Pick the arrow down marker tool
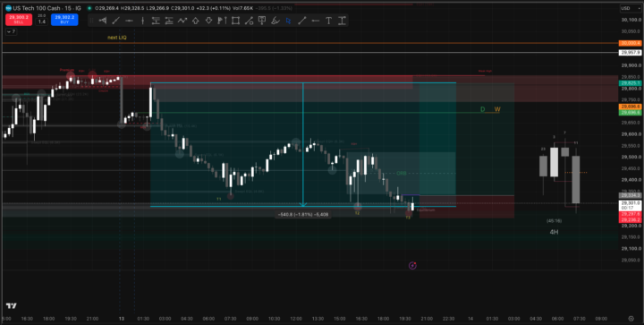 click(x=208, y=21)
